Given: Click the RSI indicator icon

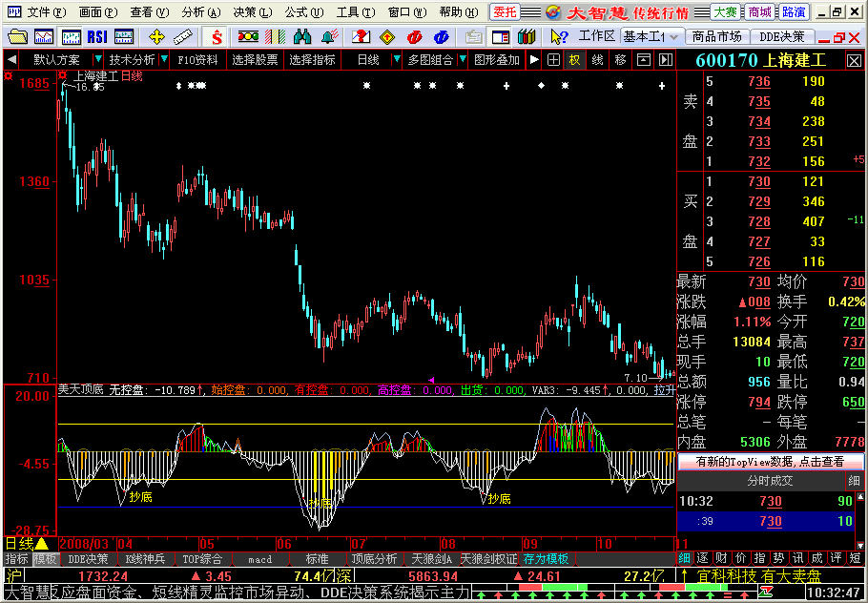Looking at the screenshot, I should (x=97, y=37).
